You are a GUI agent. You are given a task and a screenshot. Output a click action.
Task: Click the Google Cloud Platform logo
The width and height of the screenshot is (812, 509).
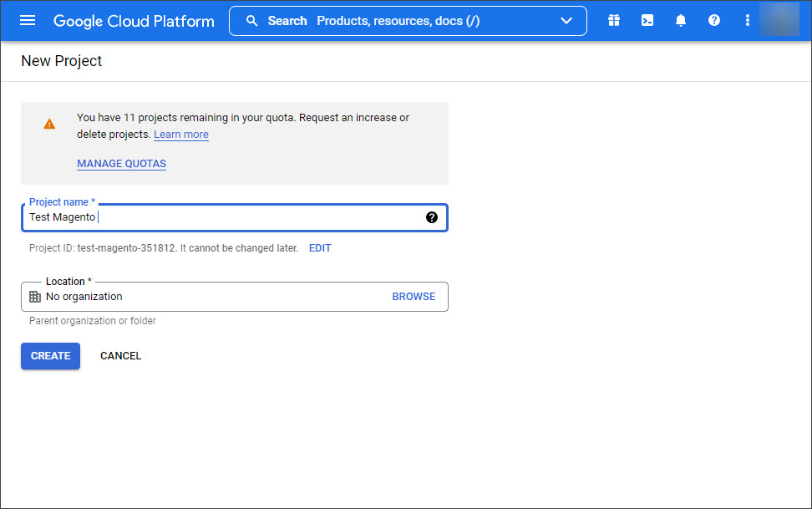(x=134, y=21)
